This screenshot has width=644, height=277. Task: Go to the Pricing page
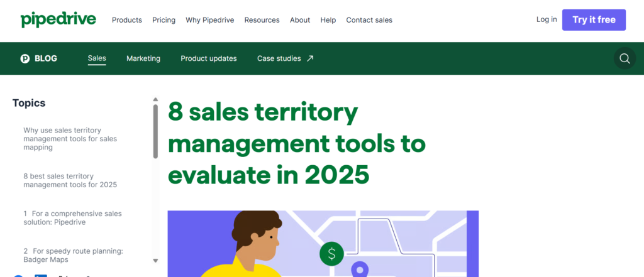[x=164, y=20]
